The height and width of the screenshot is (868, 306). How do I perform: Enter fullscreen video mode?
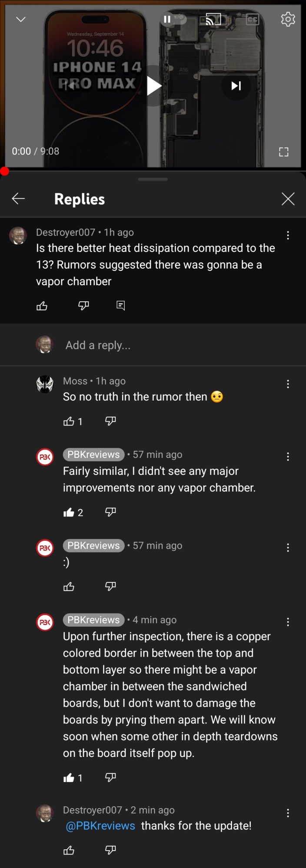(283, 152)
